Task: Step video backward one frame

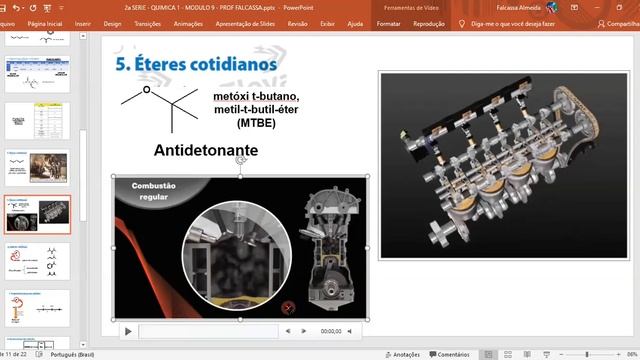Action: coord(288,331)
